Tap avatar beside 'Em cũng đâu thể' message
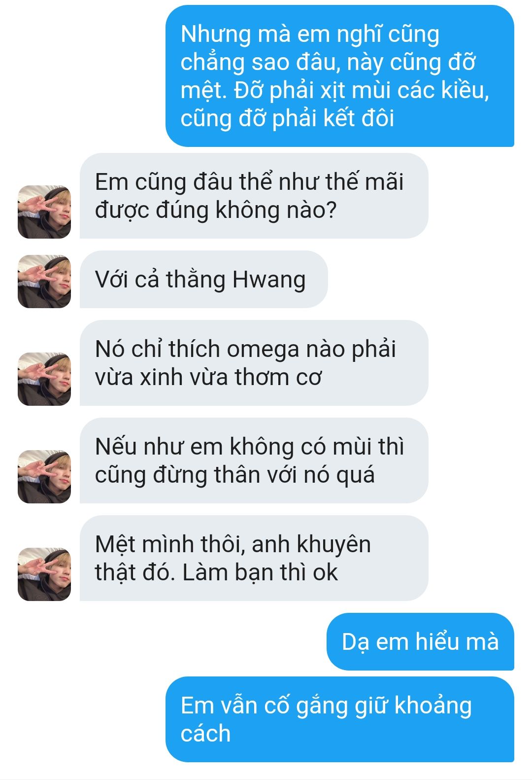 pyautogui.click(x=44, y=212)
